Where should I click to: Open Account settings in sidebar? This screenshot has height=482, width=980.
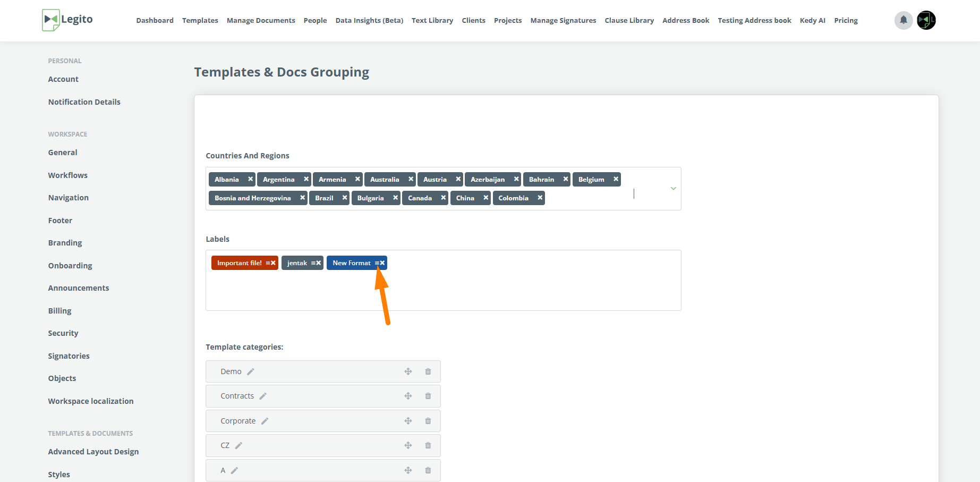(x=63, y=79)
